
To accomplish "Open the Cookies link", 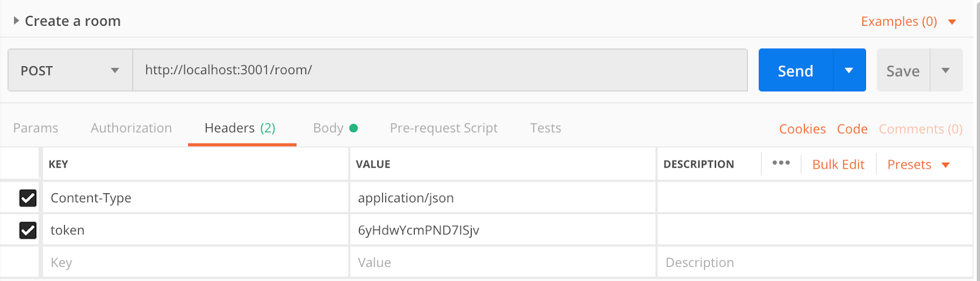I will (802, 129).
